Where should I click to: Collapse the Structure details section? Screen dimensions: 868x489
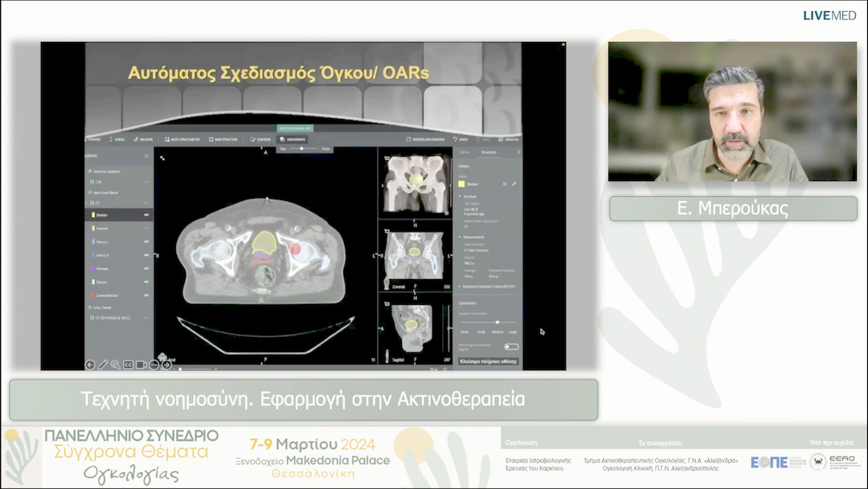[461, 195]
